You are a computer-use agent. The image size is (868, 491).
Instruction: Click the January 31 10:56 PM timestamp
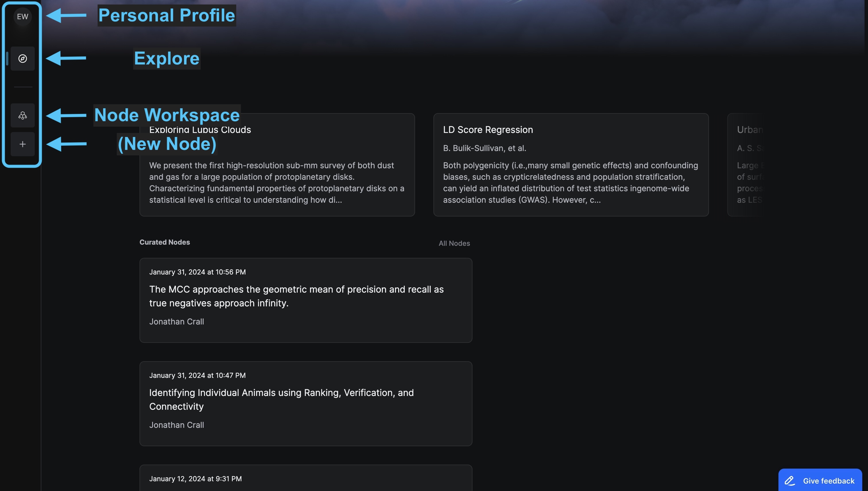(197, 272)
